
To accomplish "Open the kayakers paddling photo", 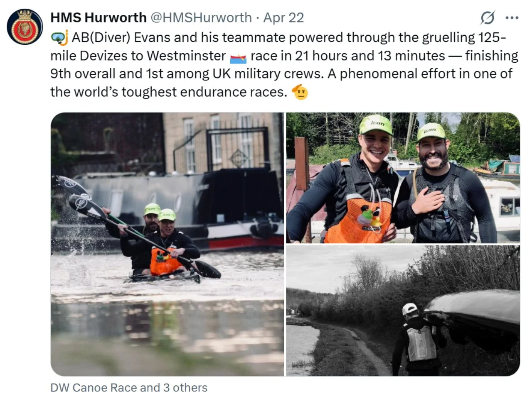I will pyautogui.click(x=167, y=244).
